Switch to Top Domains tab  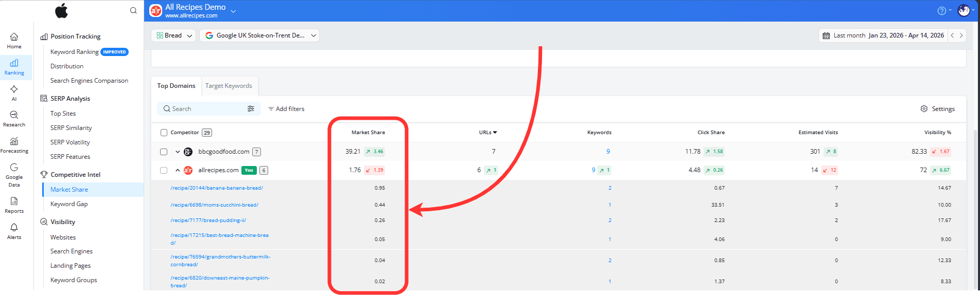(176, 86)
